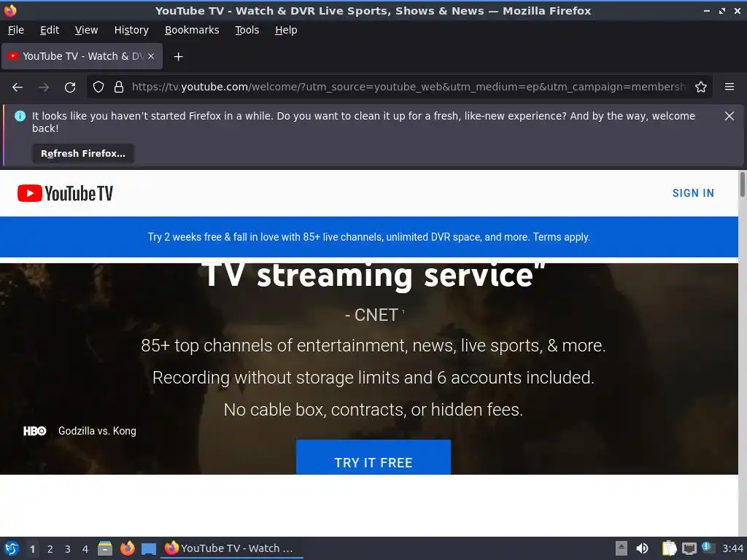Open the Lubuntu start menu icon
The width and height of the screenshot is (747, 560).
click(x=12, y=548)
